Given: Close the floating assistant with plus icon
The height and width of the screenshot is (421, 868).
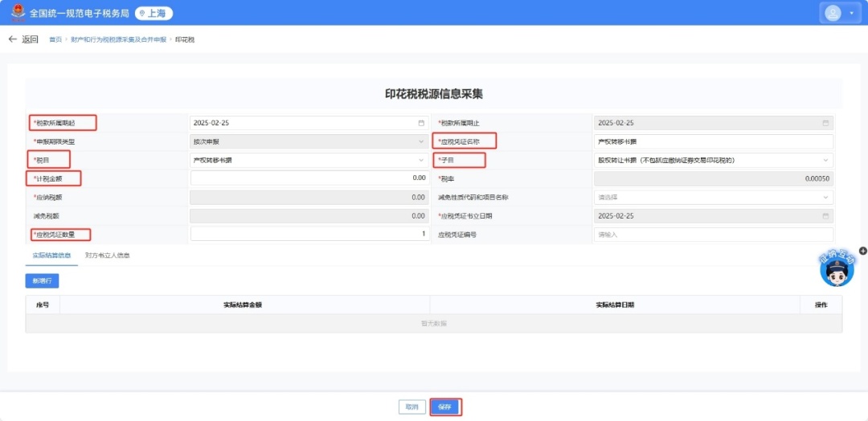Looking at the screenshot, I should point(862,251).
